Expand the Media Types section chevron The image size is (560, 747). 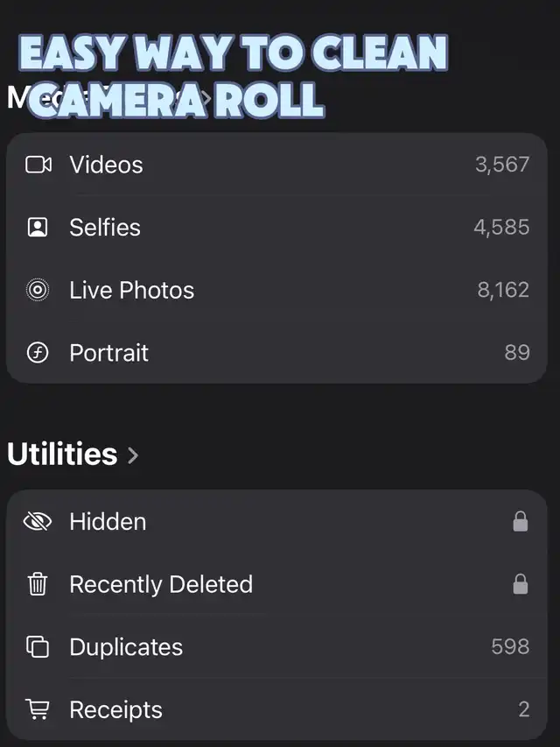pos(206,98)
